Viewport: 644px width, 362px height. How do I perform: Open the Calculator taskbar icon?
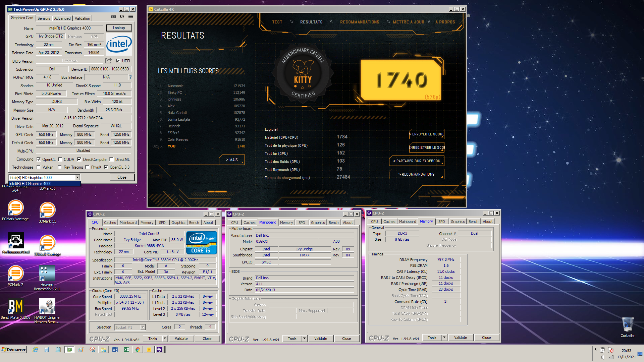click(x=47, y=350)
